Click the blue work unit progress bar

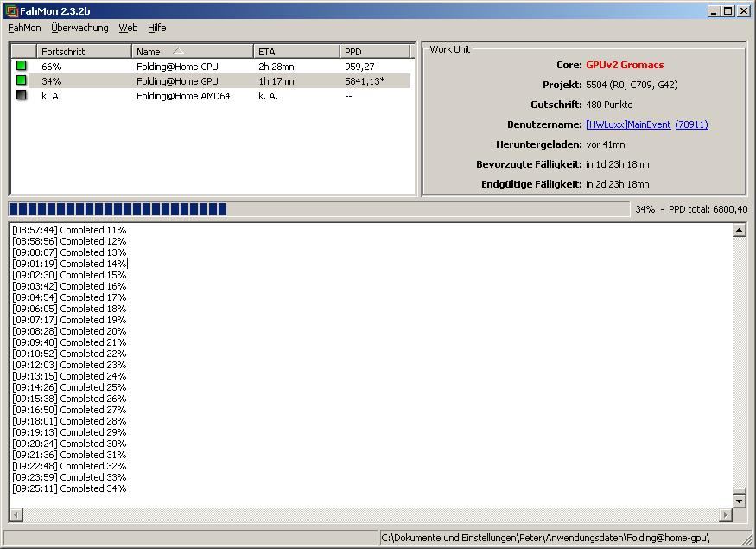pos(319,209)
